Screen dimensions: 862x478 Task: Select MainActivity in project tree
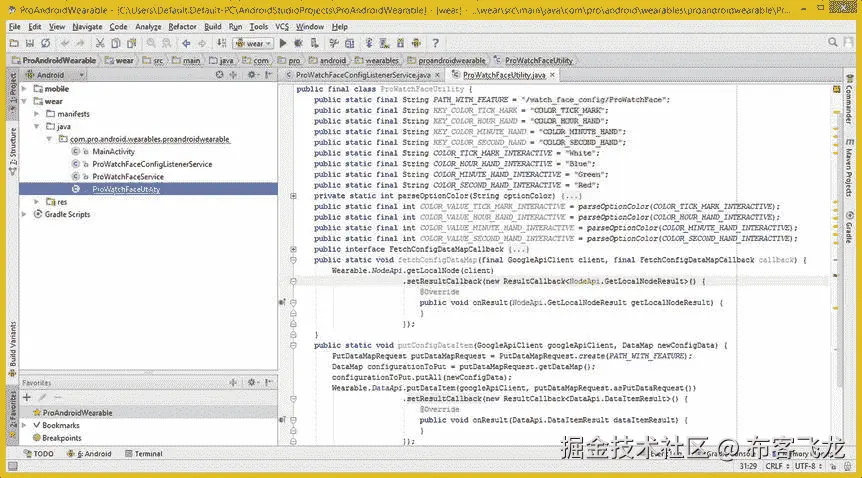[x=113, y=151]
